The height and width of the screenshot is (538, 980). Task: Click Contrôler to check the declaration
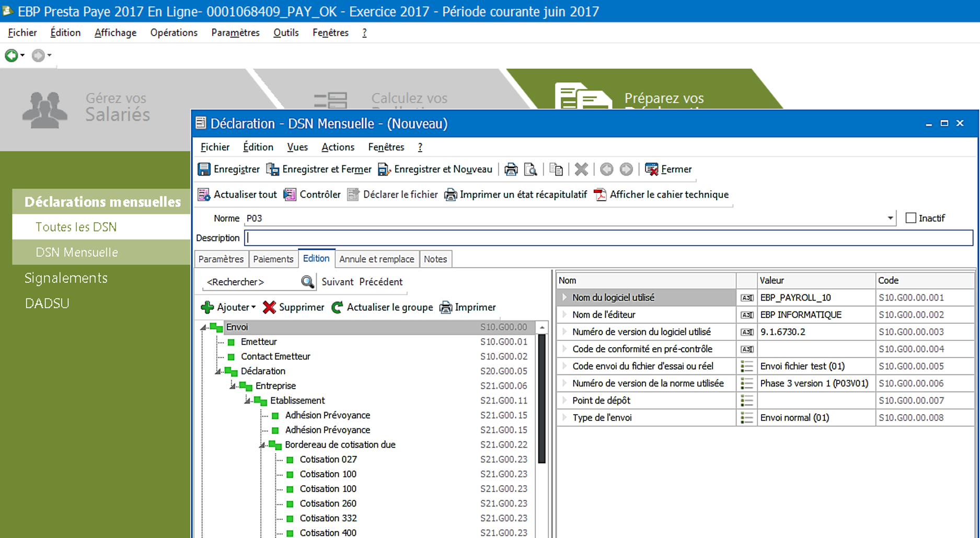pos(312,194)
